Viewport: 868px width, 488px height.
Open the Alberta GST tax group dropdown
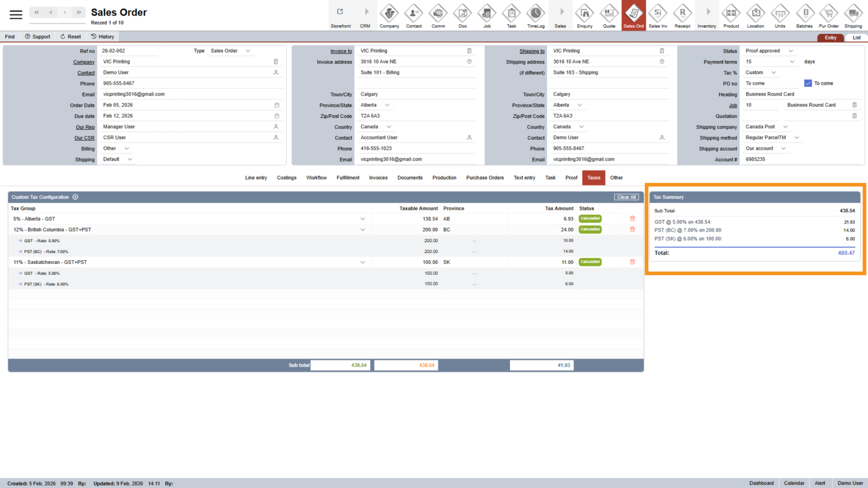point(362,219)
